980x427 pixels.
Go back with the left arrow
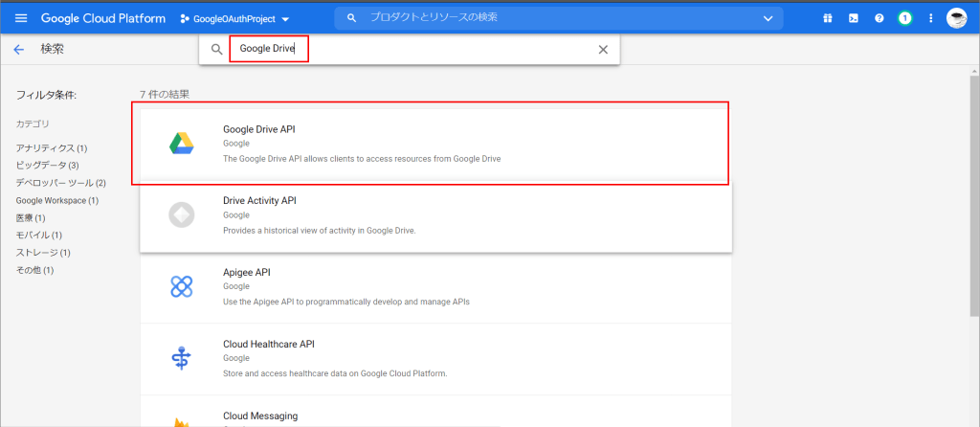[x=19, y=50]
